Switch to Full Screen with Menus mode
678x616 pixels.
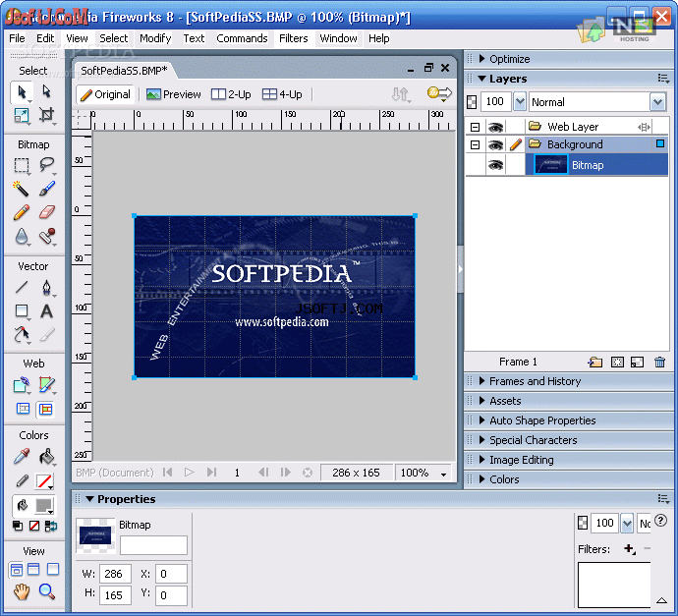pos(33,569)
